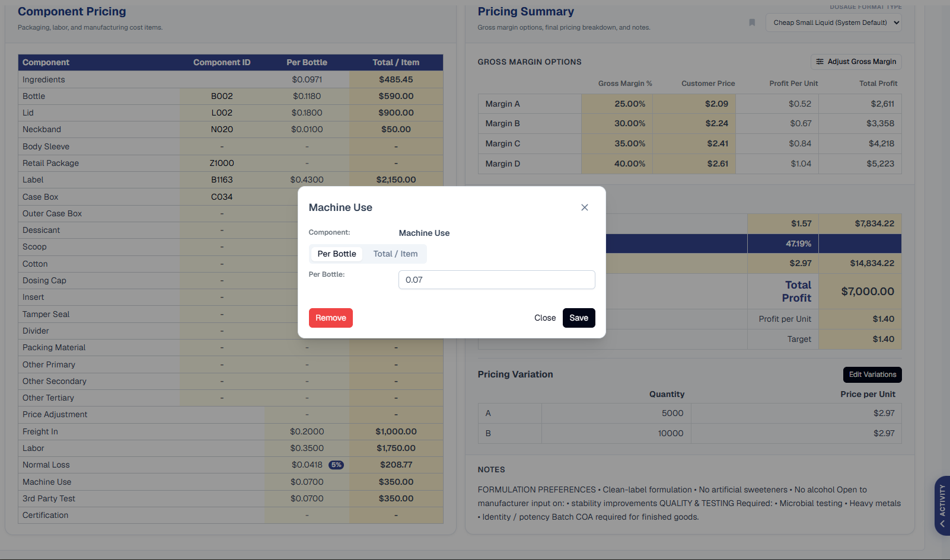Close the Machine Use dialog with X
This screenshot has height=560, width=950.
(x=585, y=207)
